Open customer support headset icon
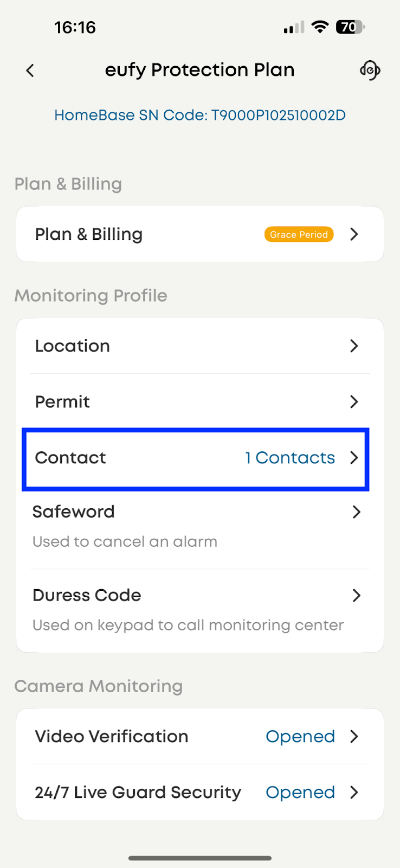 coord(370,71)
